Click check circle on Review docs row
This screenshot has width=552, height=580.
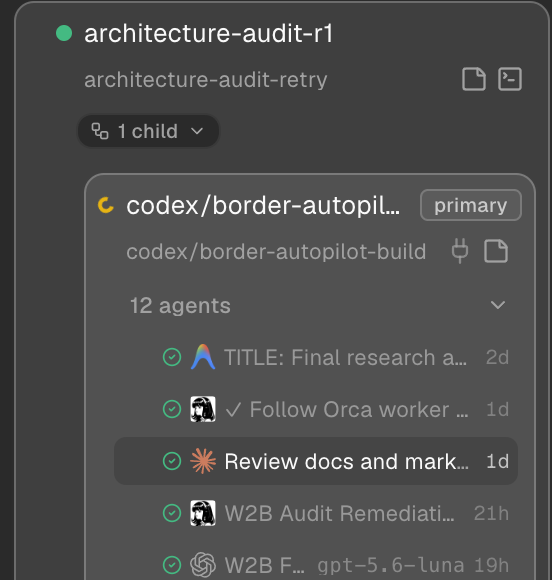click(172, 461)
